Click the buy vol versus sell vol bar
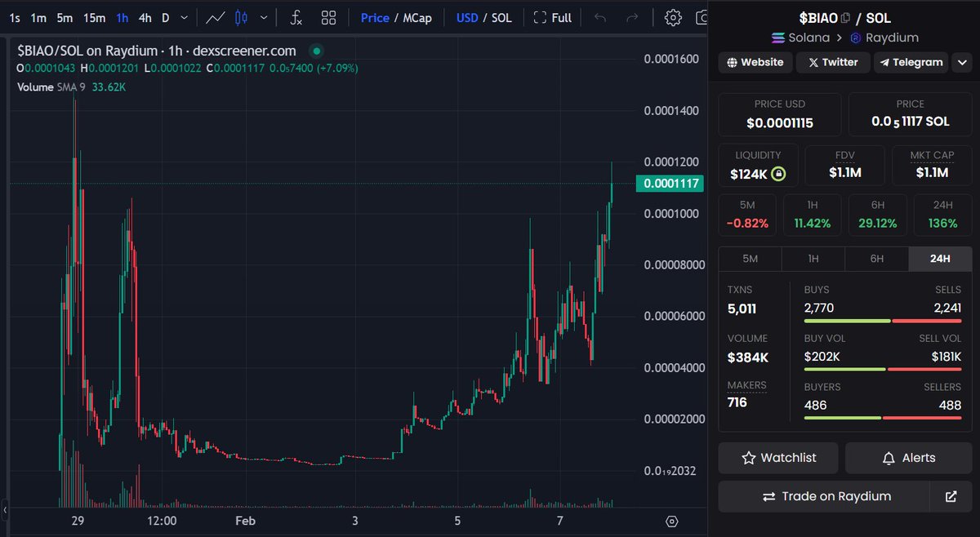 coord(883,370)
